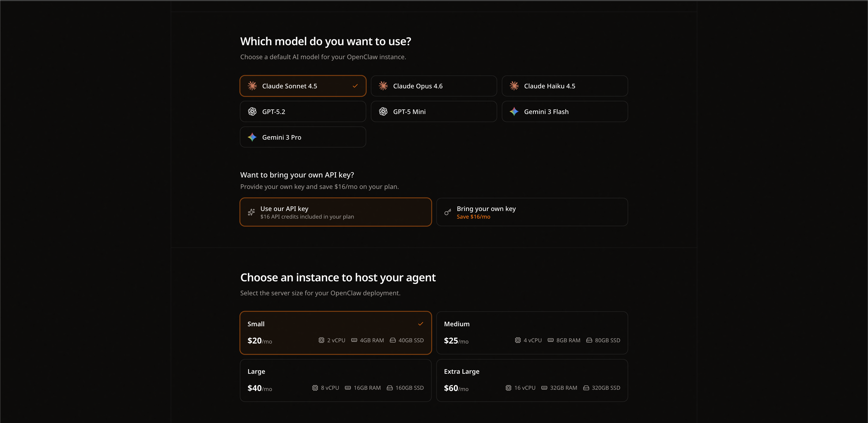Click the SSD icon on Extra Large specs
The width and height of the screenshot is (868, 423).
[586, 388]
